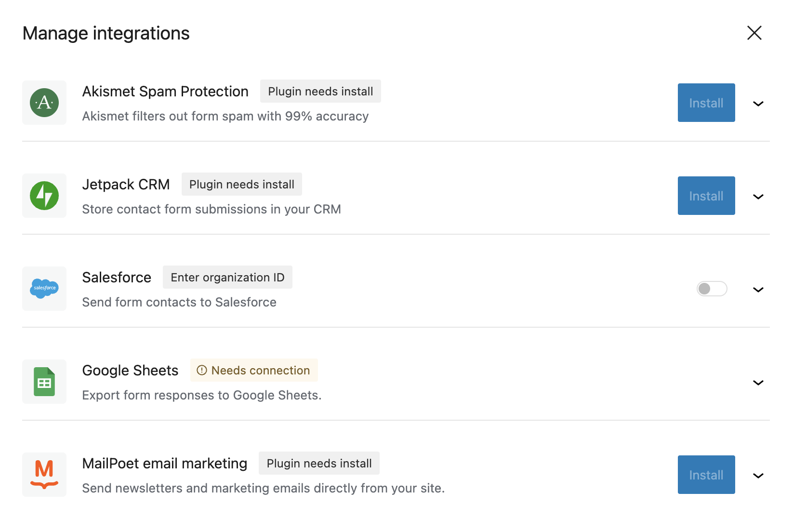
Task: Expand the Google Sheets row chevron
Action: (758, 383)
